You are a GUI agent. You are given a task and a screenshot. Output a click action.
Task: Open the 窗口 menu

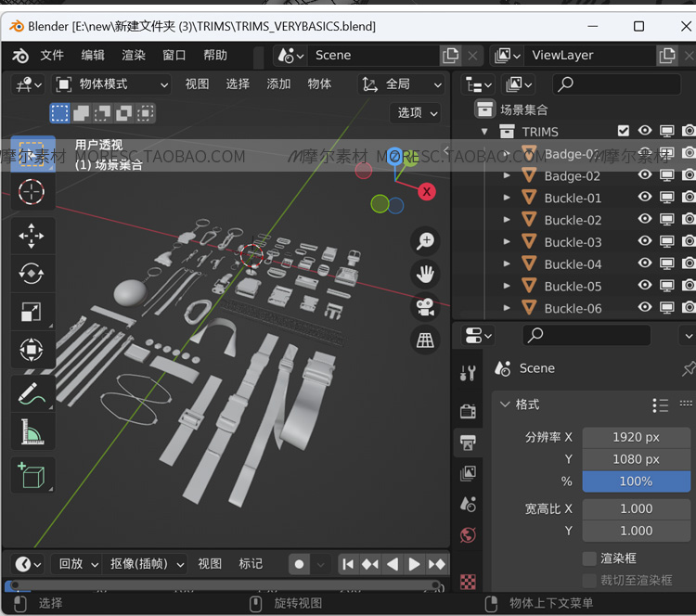(174, 56)
